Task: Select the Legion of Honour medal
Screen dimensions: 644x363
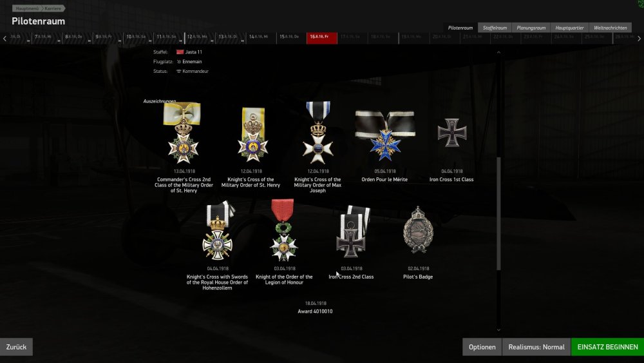Action: 283,230
